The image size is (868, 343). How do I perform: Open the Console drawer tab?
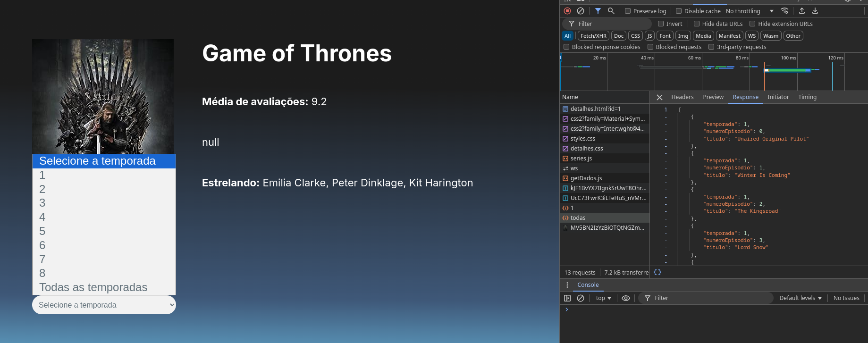pyautogui.click(x=588, y=285)
